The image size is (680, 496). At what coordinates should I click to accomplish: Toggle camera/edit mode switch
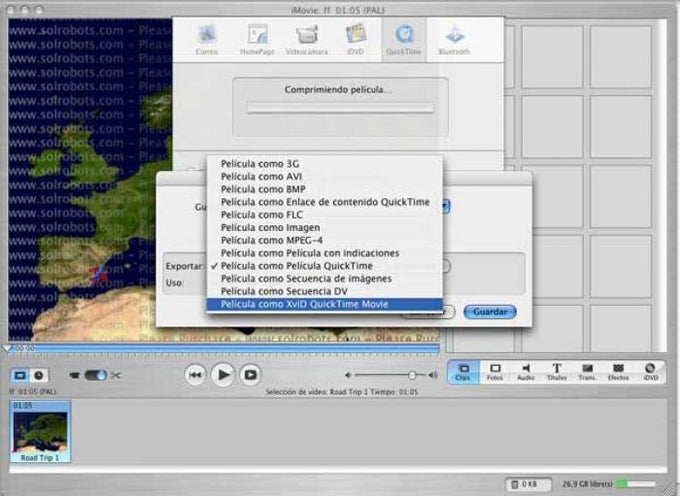tap(96, 375)
